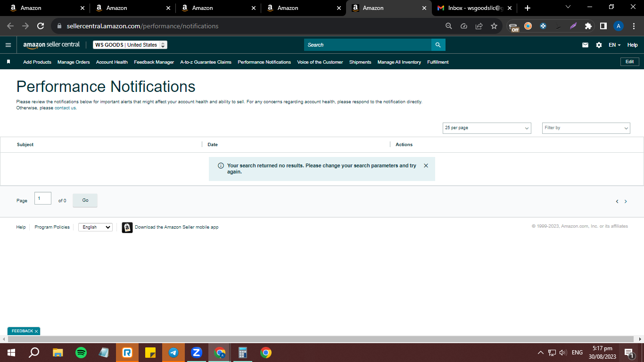This screenshot has width=644, height=362.
Task: Open the Chrome profile avatar A
Action: click(619, 26)
